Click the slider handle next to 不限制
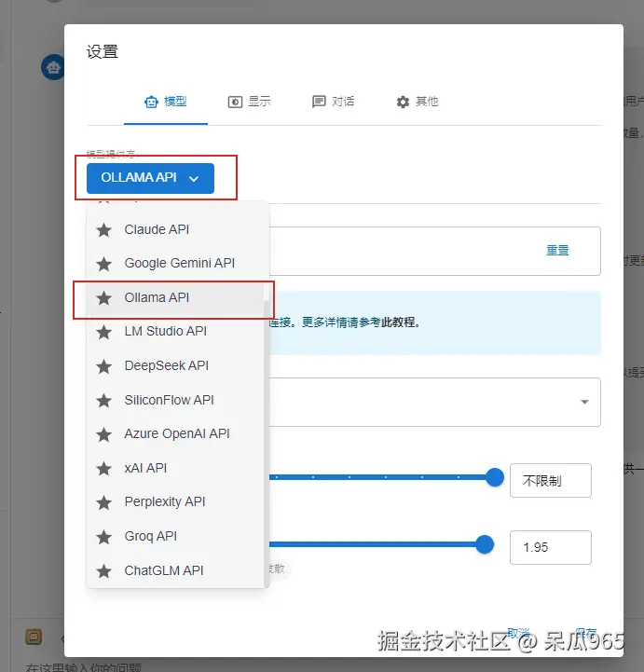 click(495, 477)
